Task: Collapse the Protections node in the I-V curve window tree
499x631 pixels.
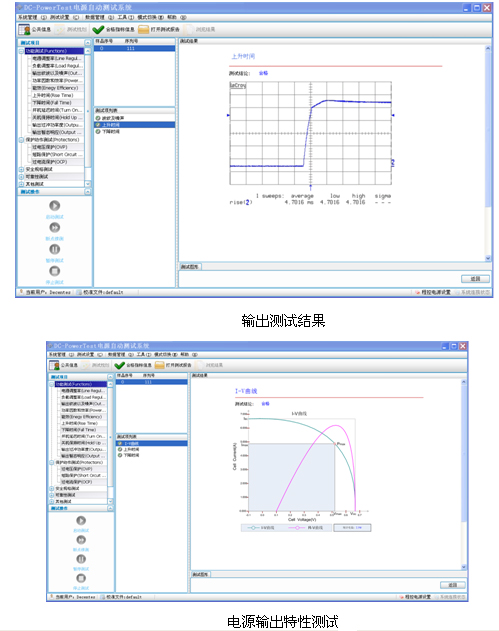Action: click(52, 462)
